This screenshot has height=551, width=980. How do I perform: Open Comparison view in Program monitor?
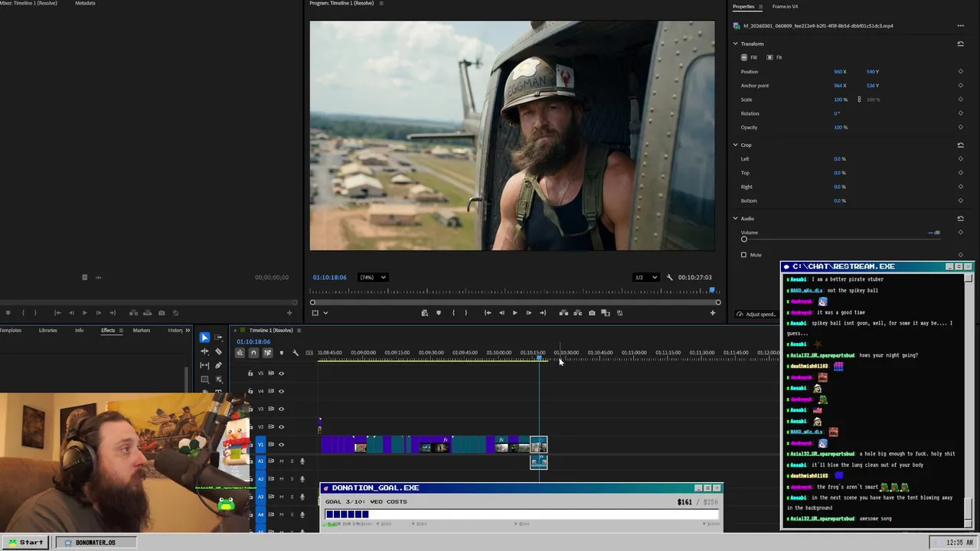point(606,312)
